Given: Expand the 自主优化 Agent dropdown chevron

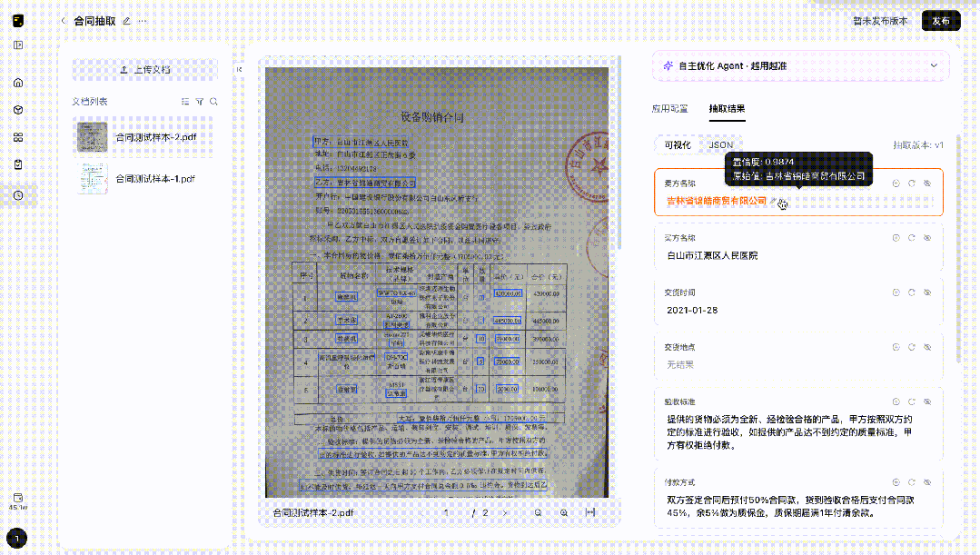Looking at the screenshot, I should coord(934,65).
